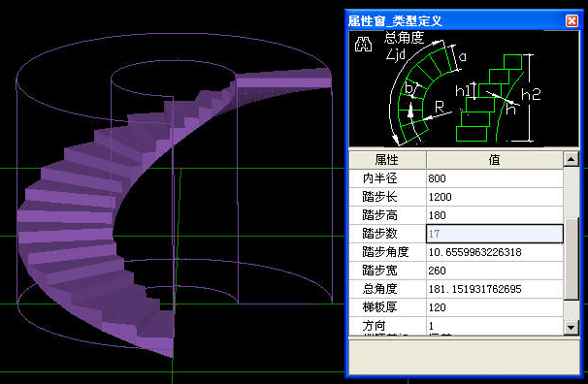Click the 值 column header

tap(495, 160)
